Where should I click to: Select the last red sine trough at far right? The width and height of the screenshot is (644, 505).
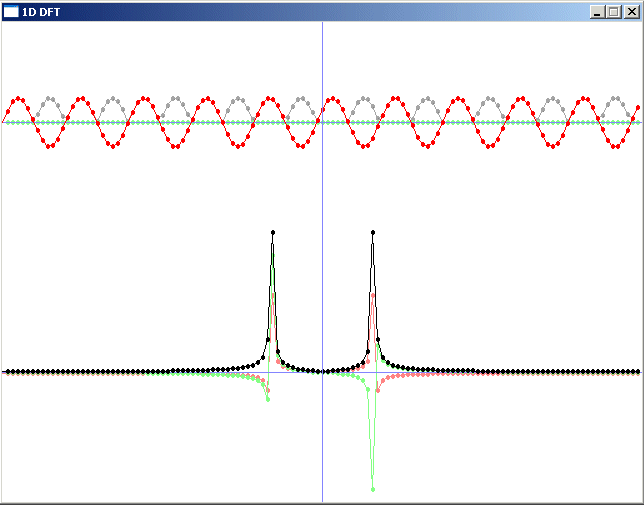pos(617,146)
